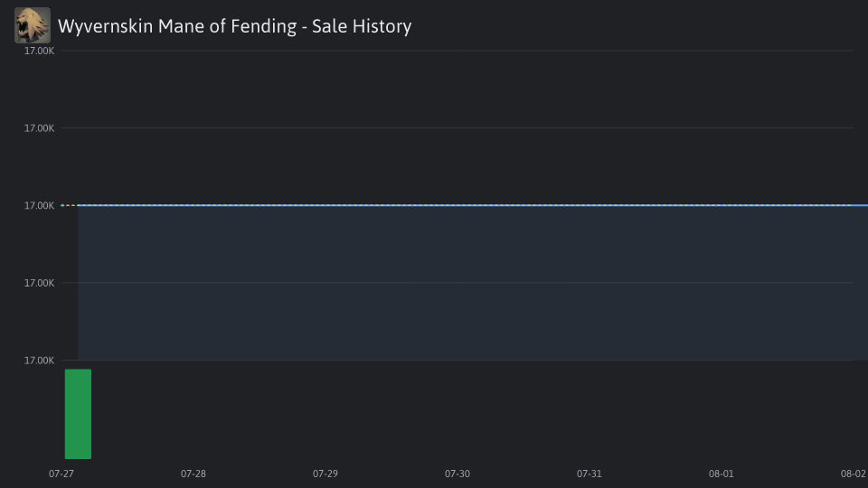
Task: Click the topmost 17.00K y-axis label
Action: tap(39, 51)
